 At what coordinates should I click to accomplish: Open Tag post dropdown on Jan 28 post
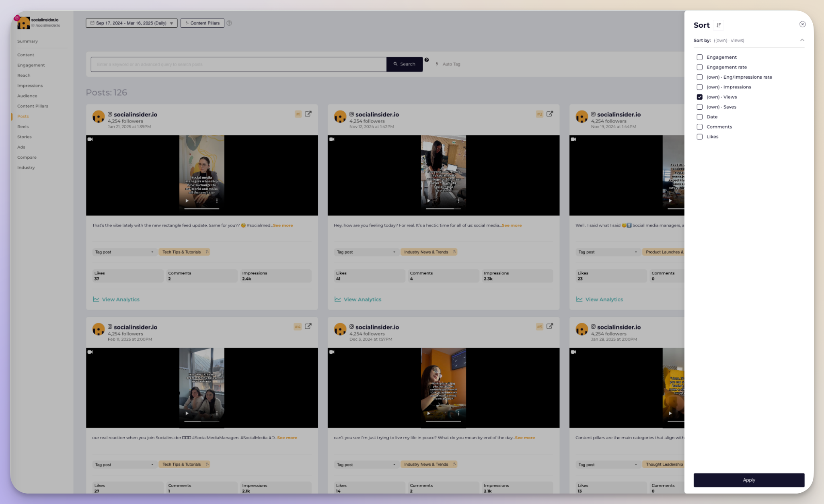608,465
